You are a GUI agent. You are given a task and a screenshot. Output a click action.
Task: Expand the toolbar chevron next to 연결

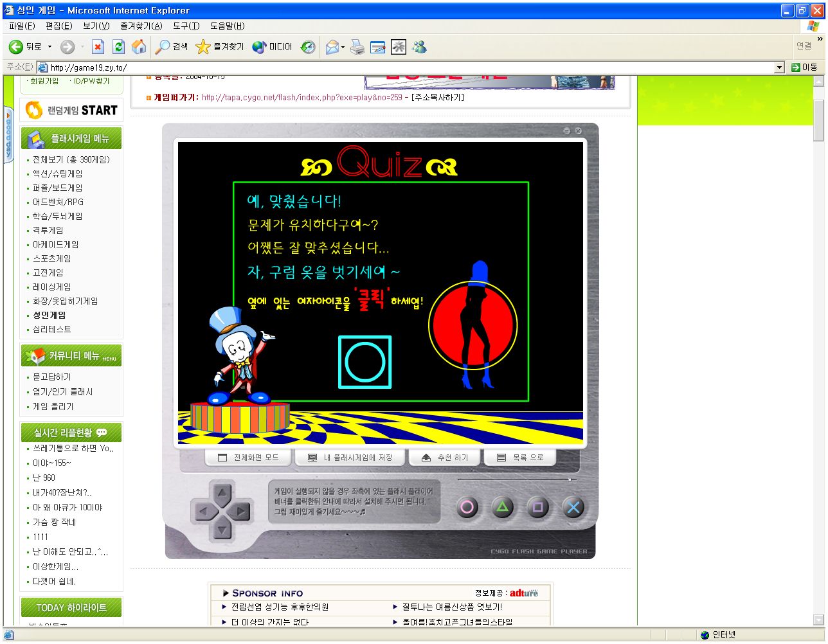click(x=820, y=40)
